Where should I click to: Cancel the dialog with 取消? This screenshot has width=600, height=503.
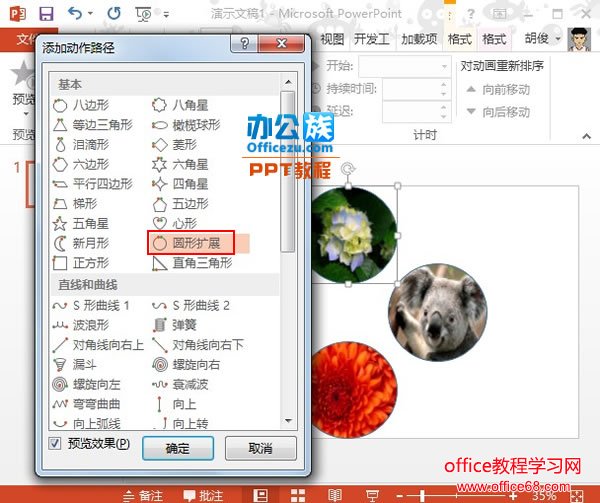click(261, 448)
